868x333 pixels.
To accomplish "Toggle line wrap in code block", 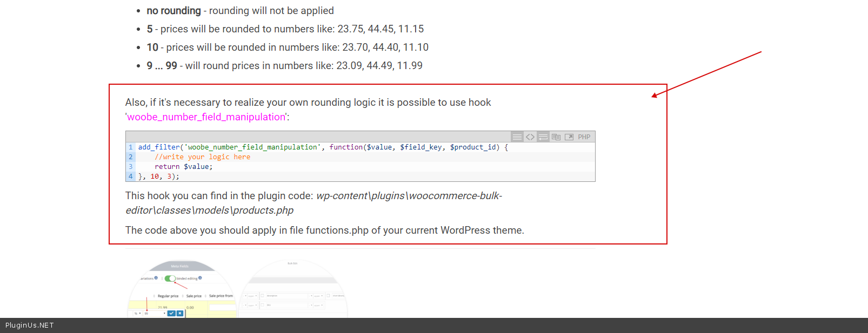I will [543, 137].
